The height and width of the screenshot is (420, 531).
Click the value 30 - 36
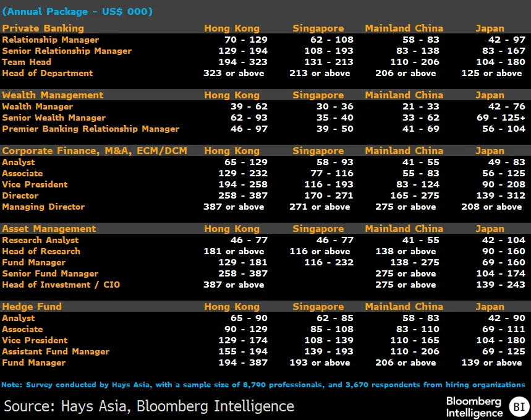335,106
